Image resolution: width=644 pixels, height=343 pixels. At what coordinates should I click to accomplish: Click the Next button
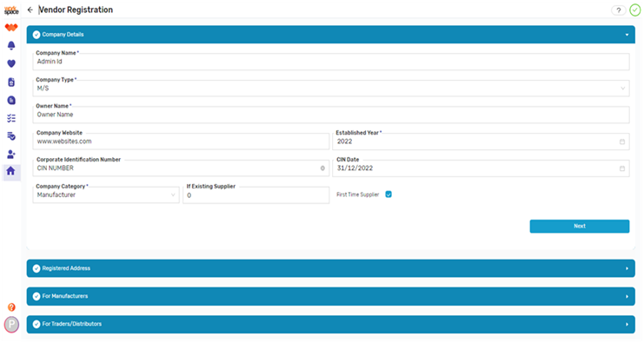tap(580, 226)
